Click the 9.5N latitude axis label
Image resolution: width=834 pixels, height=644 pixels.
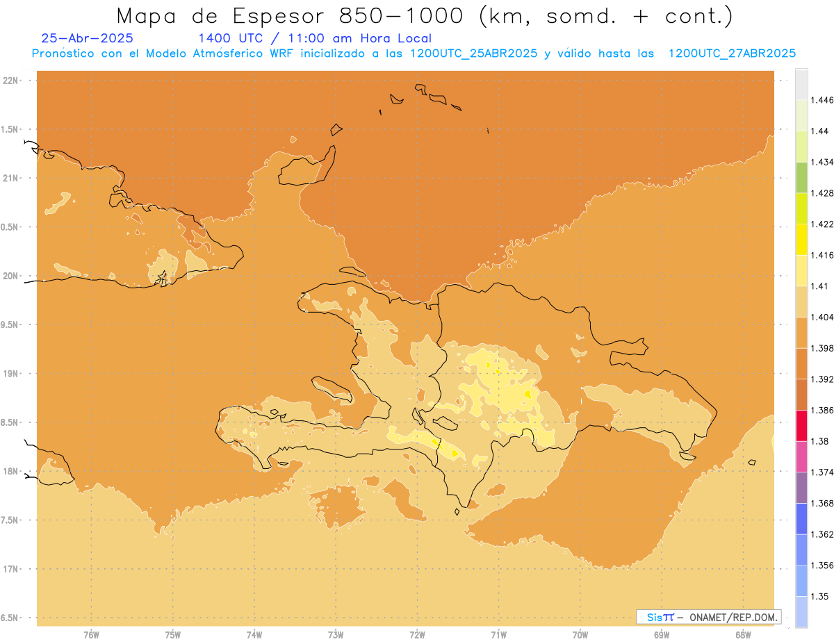pos(10,324)
